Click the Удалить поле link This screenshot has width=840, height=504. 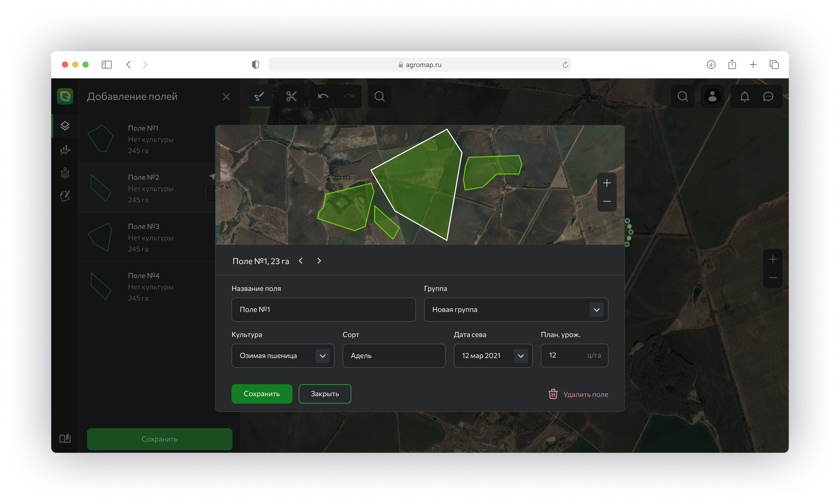click(x=585, y=394)
